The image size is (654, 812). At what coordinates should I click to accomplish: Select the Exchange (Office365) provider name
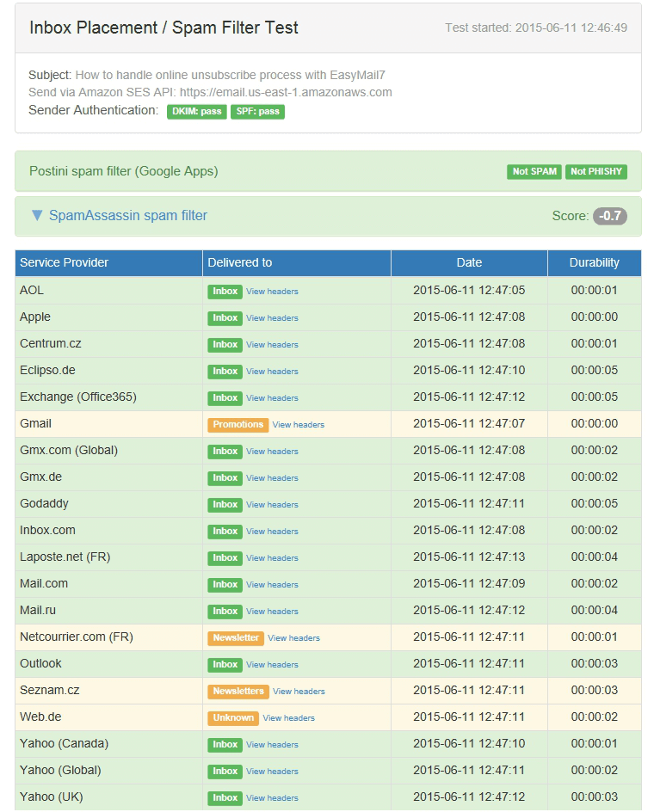click(x=78, y=397)
